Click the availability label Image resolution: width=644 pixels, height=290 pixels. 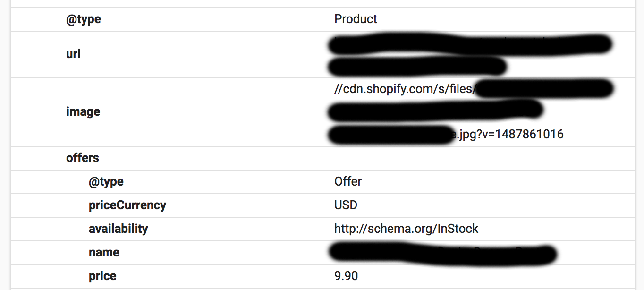[119, 229]
